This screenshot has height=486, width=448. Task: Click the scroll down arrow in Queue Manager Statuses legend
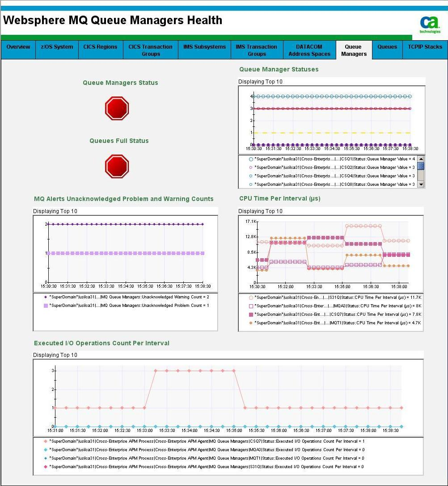421,184
